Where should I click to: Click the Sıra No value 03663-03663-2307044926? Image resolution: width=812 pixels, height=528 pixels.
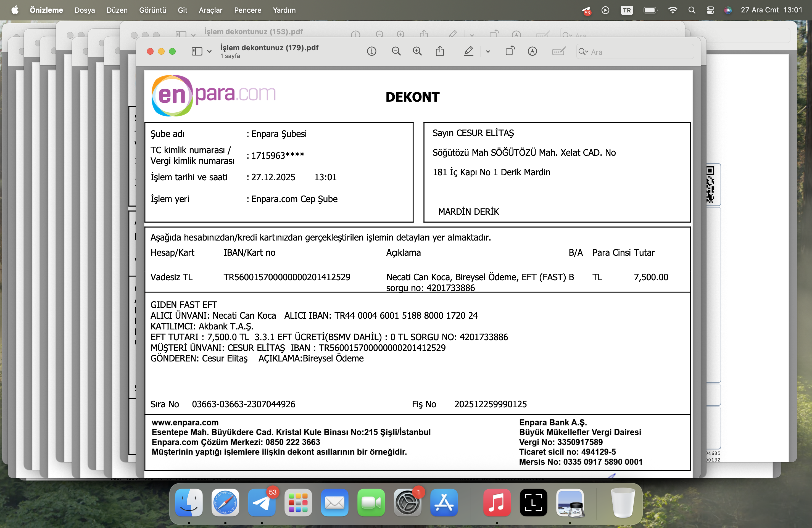click(x=244, y=404)
